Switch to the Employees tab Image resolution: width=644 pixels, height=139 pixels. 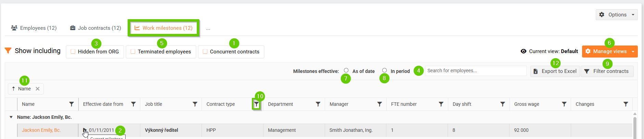pyautogui.click(x=34, y=28)
